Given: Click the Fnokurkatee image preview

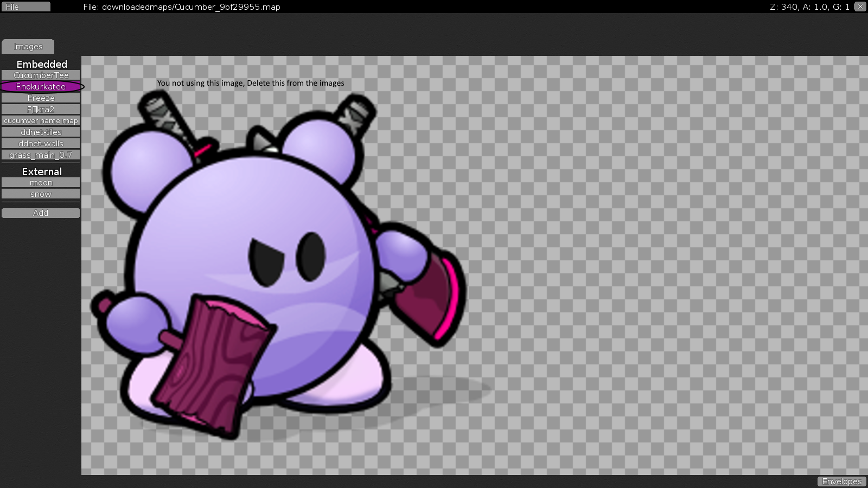Looking at the screenshot, I should 271,260.
